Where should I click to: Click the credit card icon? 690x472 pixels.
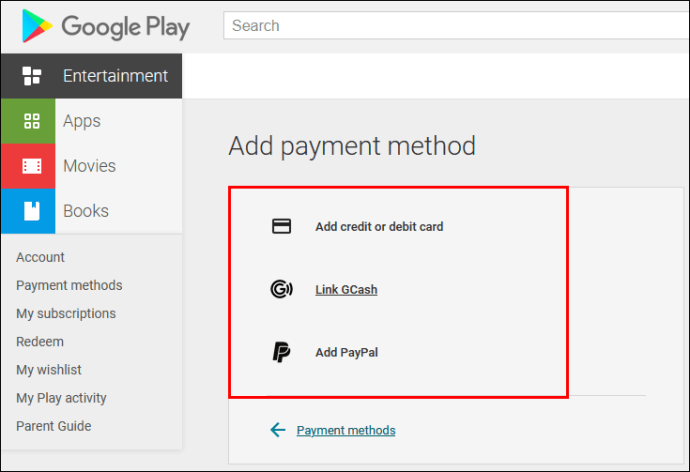point(281,226)
